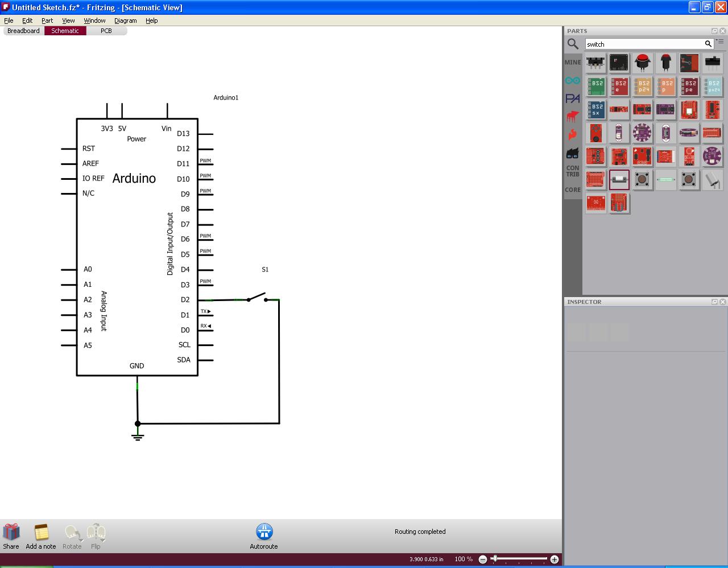
Task: Open the parts bin options menu
Action: point(720,42)
